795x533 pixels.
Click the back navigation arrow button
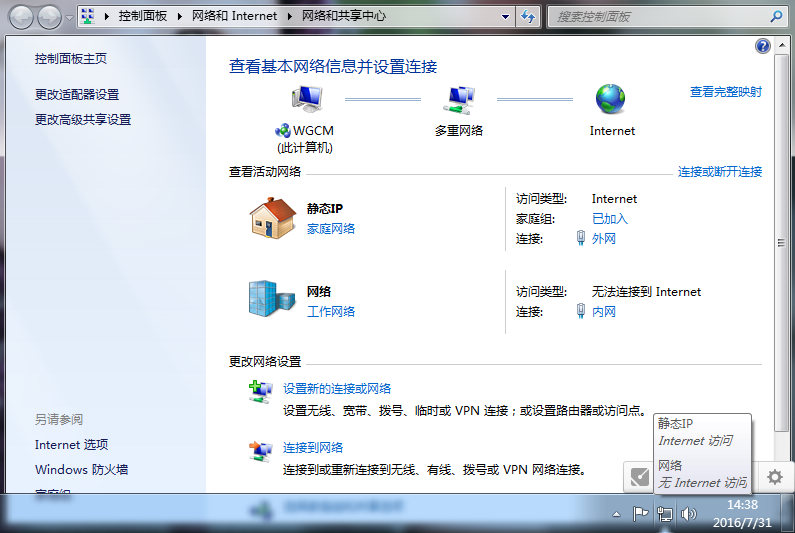click(x=21, y=17)
